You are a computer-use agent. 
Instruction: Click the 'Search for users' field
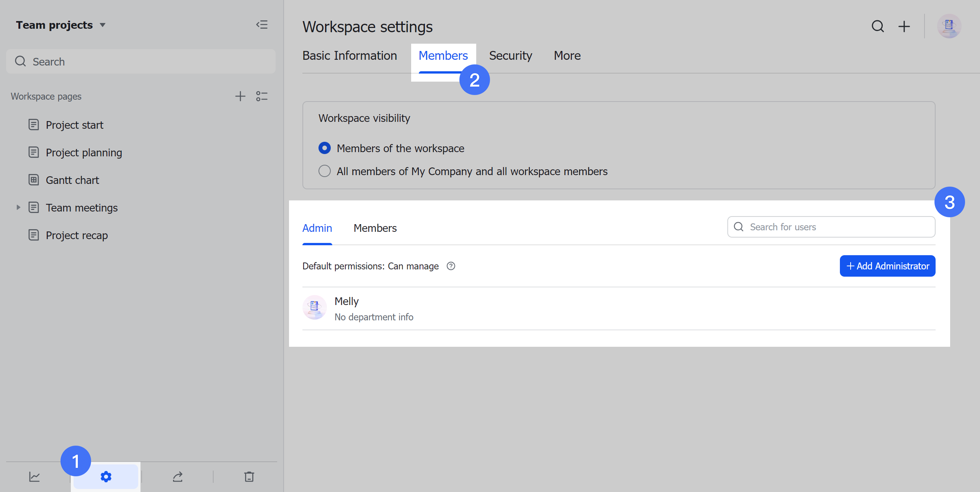coord(831,227)
